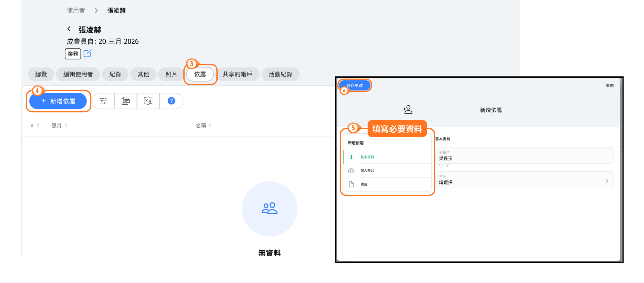644x283 pixels.
Task: Sort by the # column
Action: tap(35, 126)
